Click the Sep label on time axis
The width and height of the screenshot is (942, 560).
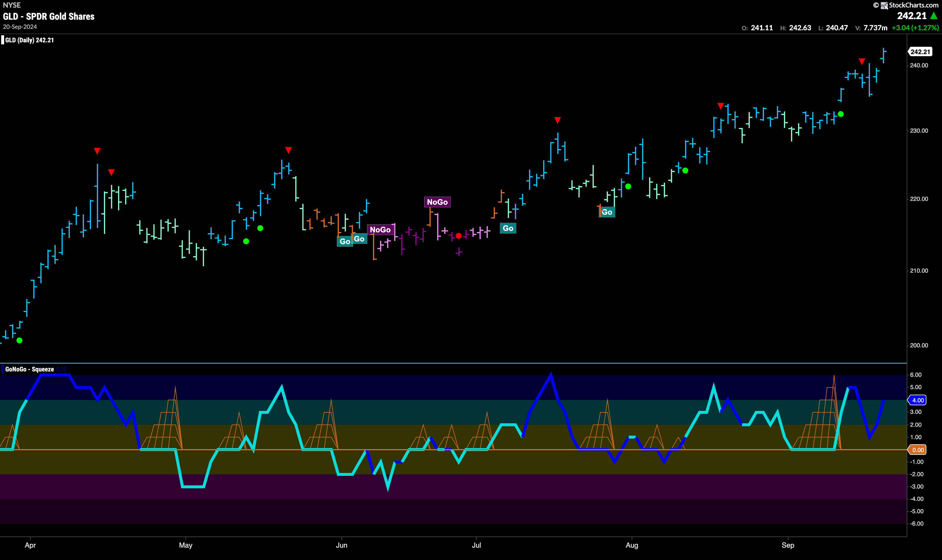coord(788,545)
